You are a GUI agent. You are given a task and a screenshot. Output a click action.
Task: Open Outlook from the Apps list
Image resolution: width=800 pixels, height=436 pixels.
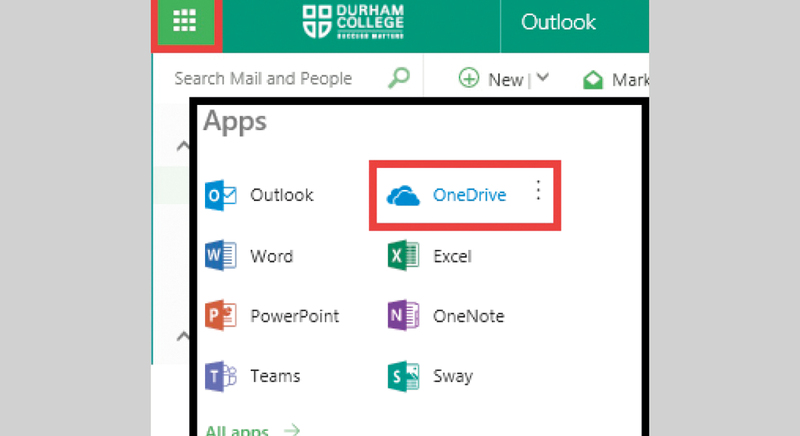(x=260, y=196)
